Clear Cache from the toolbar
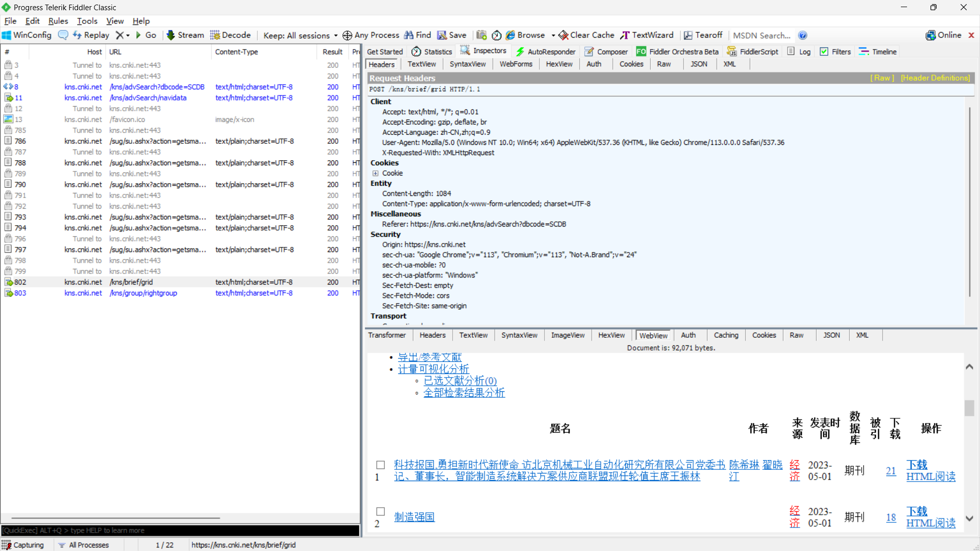Image resolution: width=980 pixels, height=551 pixels. click(x=586, y=35)
